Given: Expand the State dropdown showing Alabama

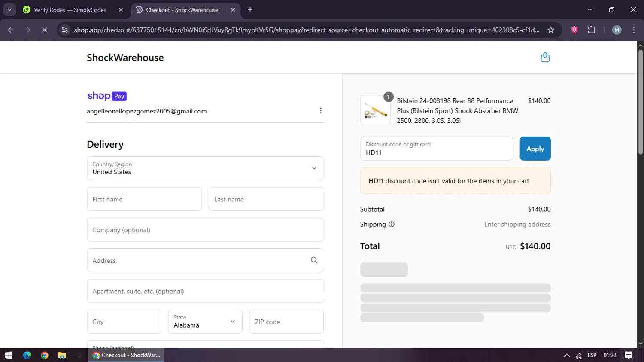Looking at the screenshot, I should click(205, 322).
